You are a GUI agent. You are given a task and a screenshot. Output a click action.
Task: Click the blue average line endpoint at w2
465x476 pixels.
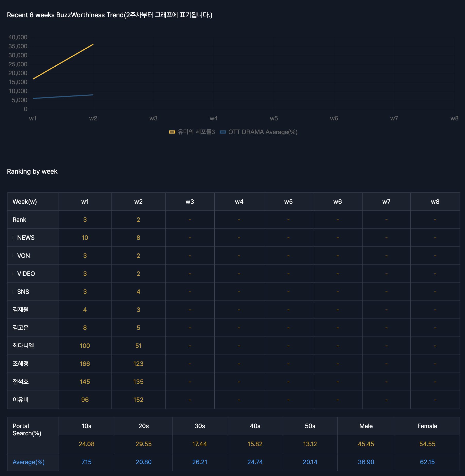93,95
